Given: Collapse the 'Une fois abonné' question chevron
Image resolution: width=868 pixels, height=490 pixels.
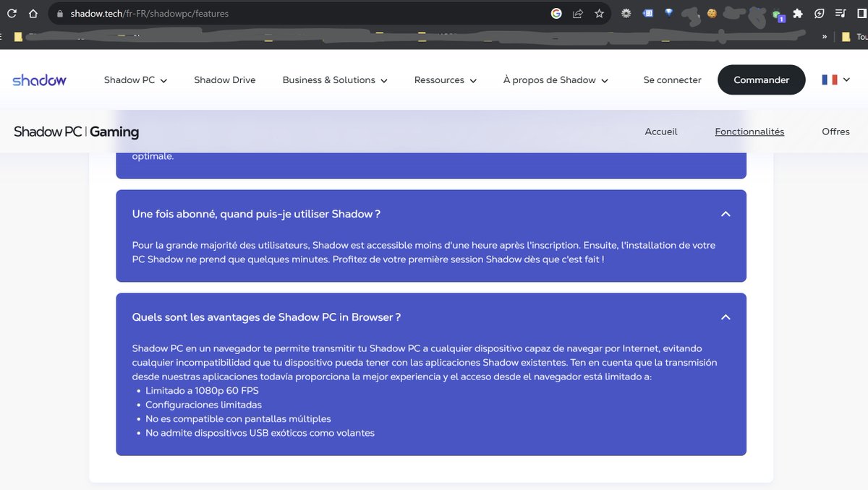Looking at the screenshot, I should (726, 214).
